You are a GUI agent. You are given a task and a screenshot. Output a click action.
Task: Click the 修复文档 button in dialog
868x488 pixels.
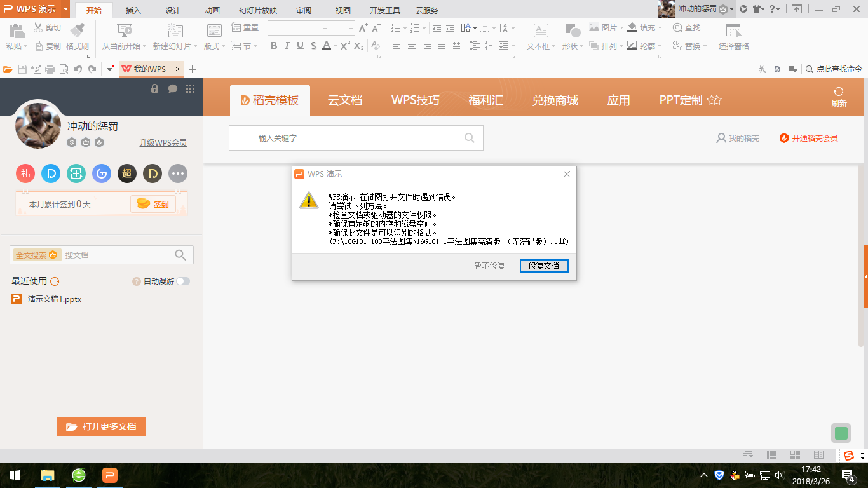pyautogui.click(x=544, y=266)
